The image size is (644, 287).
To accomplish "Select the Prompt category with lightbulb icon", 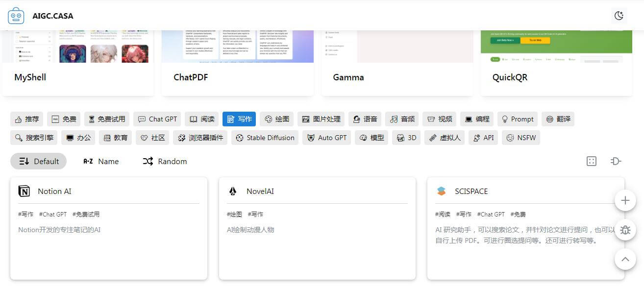I will [518, 119].
